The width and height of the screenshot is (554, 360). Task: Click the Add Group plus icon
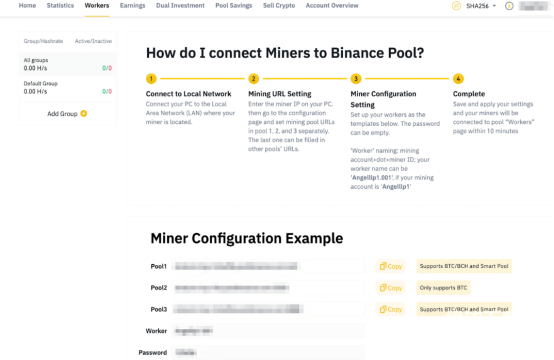(x=84, y=113)
